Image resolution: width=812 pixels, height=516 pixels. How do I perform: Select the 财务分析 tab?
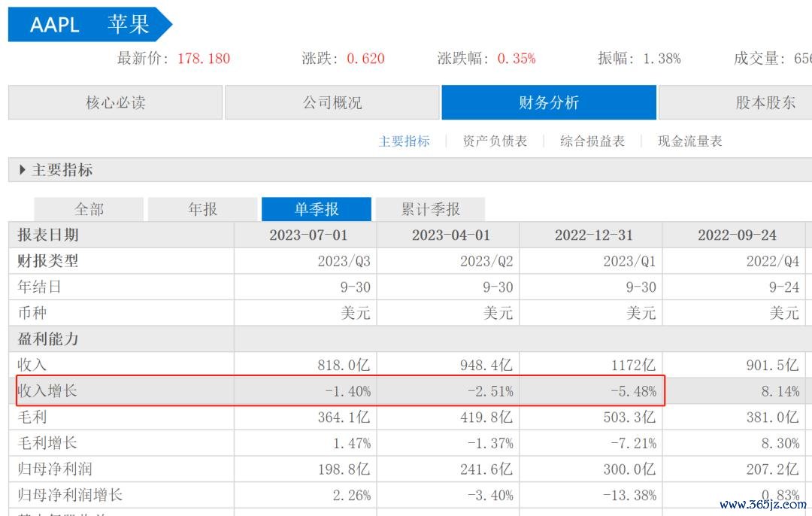coord(549,102)
